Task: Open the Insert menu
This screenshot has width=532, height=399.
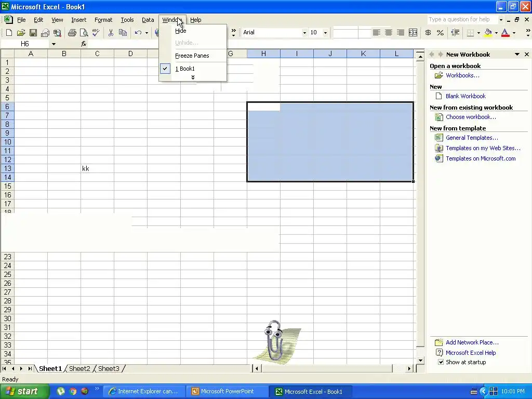Action: 79,20
